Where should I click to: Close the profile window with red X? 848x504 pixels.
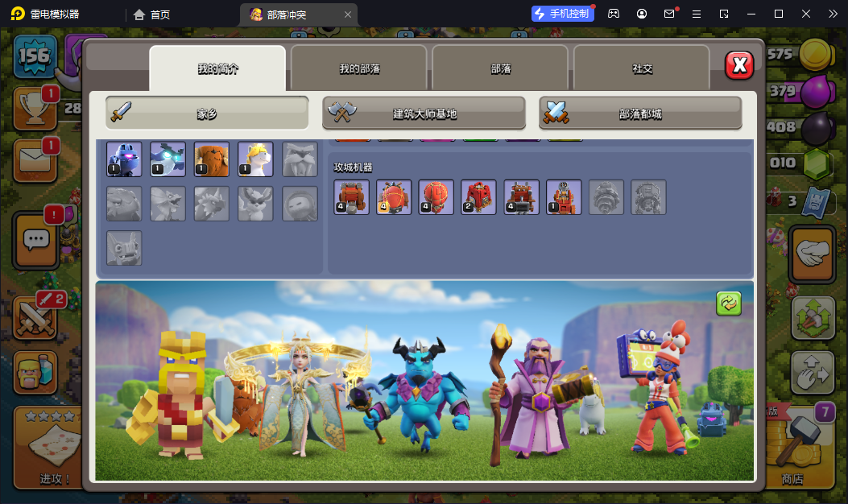coord(739,65)
